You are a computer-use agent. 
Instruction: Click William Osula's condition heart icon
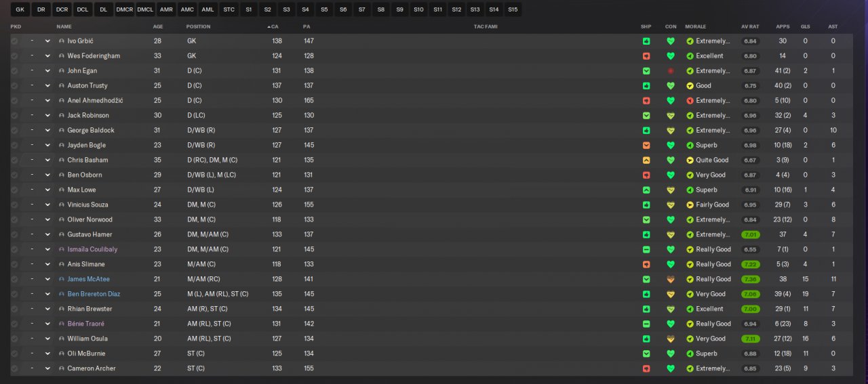[x=671, y=339]
